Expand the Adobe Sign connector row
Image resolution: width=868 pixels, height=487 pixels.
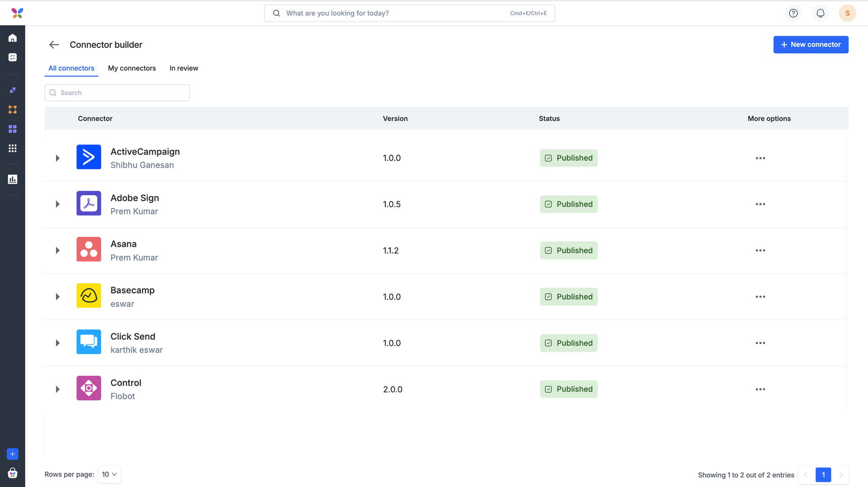point(58,204)
